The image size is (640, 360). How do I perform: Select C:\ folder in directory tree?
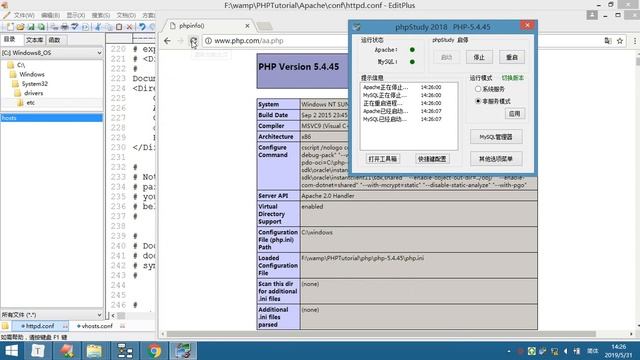[x=20, y=65]
